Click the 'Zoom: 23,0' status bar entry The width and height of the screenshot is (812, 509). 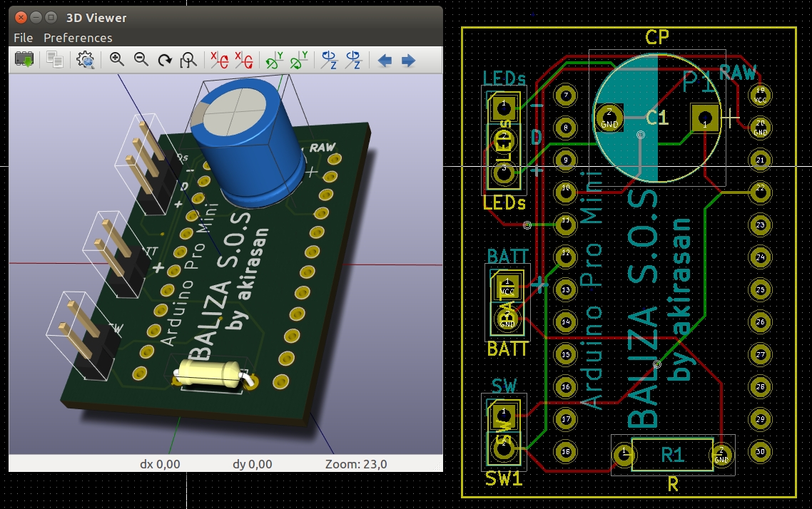356,464
